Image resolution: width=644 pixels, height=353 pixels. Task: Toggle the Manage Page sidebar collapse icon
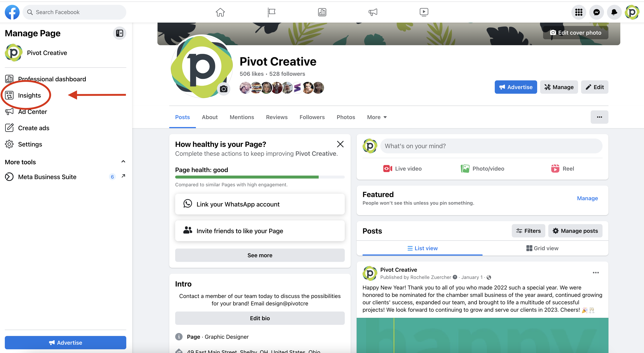click(119, 33)
